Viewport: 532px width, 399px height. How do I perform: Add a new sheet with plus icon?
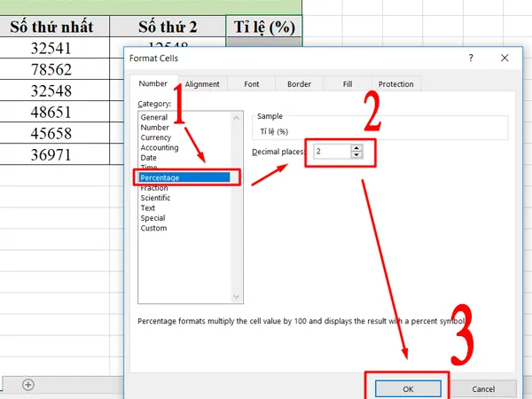(28, 384)
